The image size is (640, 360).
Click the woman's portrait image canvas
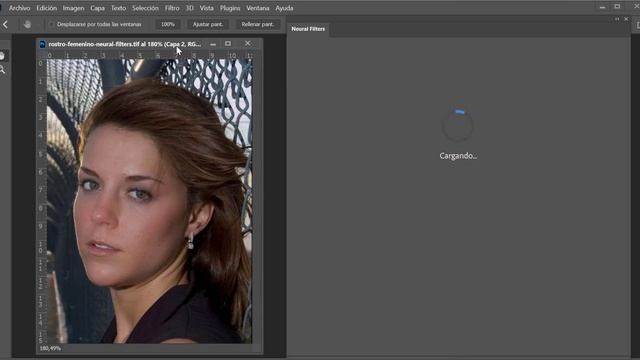pyautogui.click(x=149, y=201)
